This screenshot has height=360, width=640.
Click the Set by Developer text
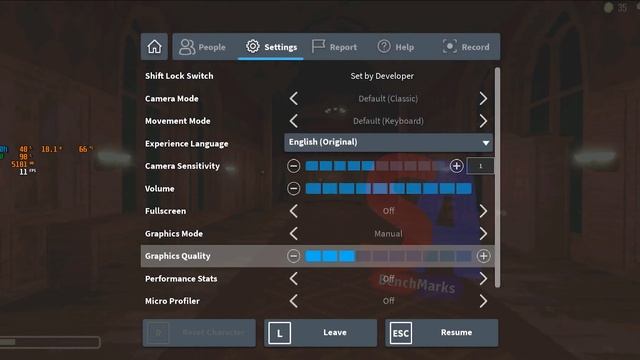[382, 76]
